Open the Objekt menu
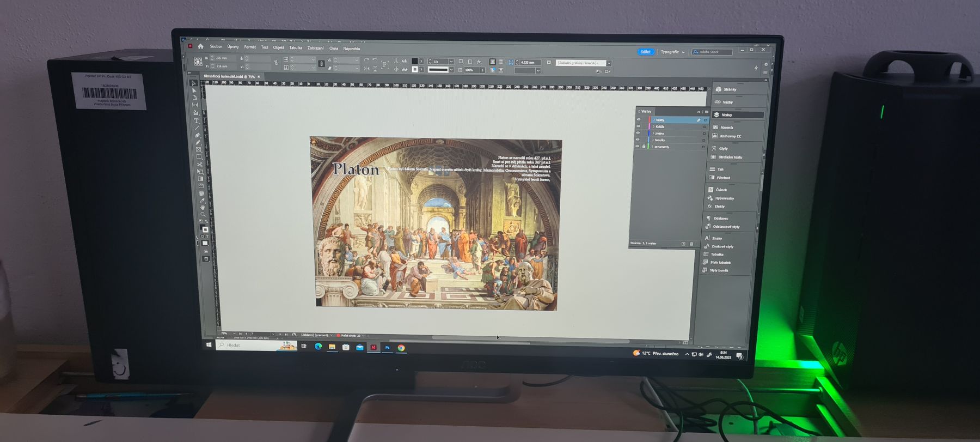 tap(278, 47)
